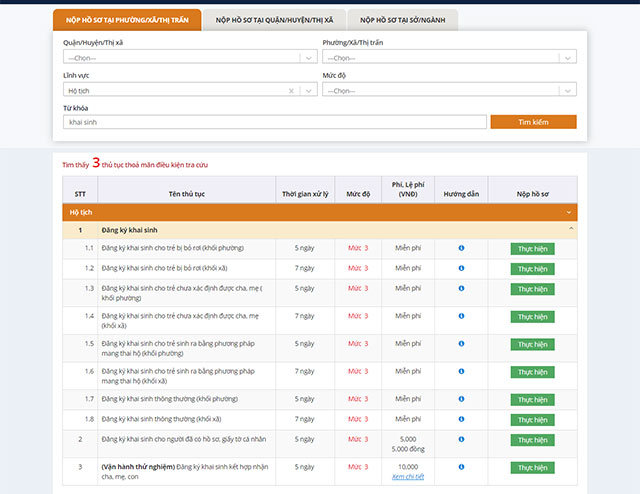Click the 'Từ khóa' keyword input field
Screen dimensions: 640x494
(x=275, y=122)
